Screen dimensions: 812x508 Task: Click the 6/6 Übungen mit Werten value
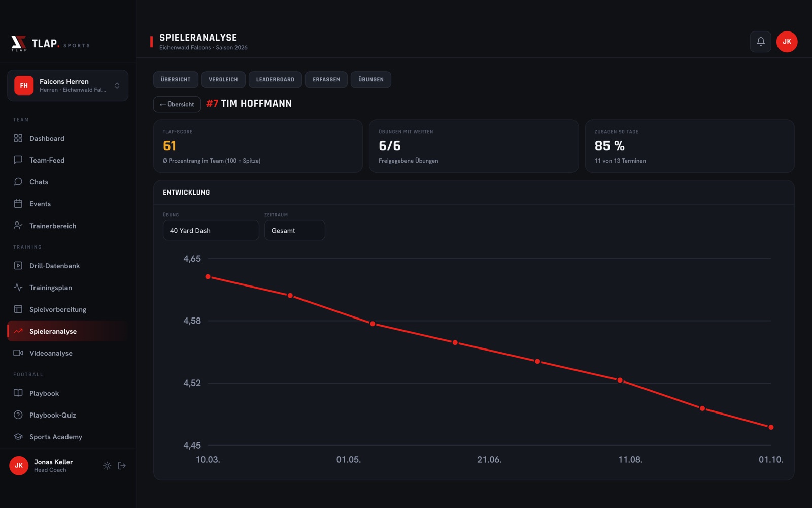(390, 146)
